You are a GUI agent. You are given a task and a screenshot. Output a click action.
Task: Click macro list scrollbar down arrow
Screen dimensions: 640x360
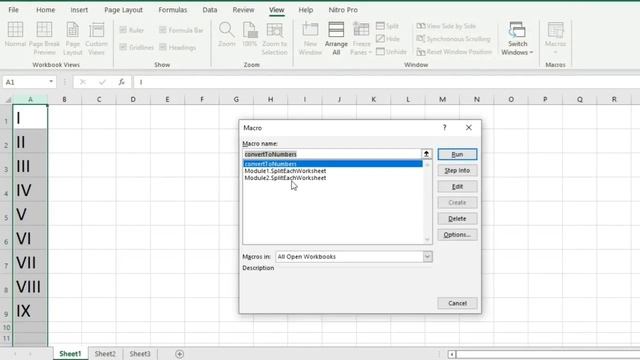tap(427, 240)
